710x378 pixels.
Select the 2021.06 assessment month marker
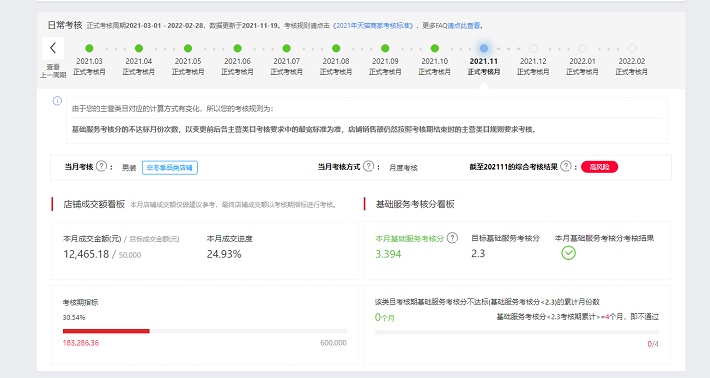[x=237, y=48]
